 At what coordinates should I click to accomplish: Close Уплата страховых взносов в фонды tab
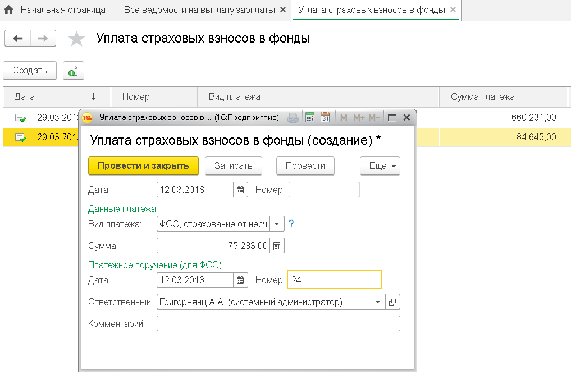[453, 10]
